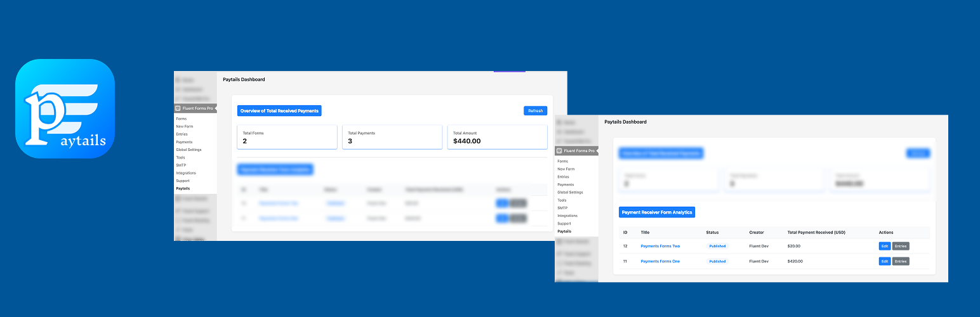Click the Creator column header
This screenshot has height=317, width=980.
(757, 233)
